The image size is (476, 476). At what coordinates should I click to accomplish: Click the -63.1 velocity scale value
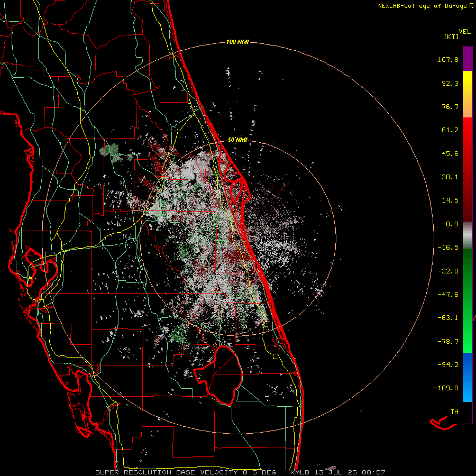tap(448, 318)
